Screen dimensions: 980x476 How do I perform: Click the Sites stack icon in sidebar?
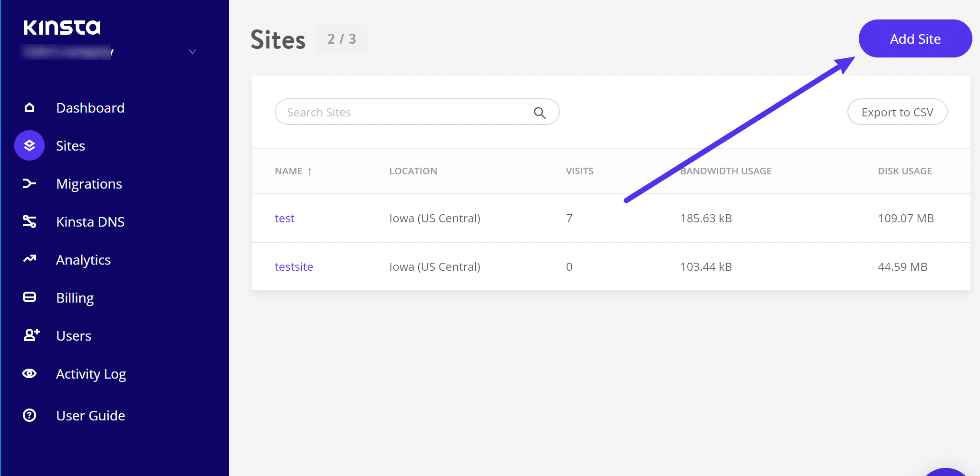tap(29, 145)
